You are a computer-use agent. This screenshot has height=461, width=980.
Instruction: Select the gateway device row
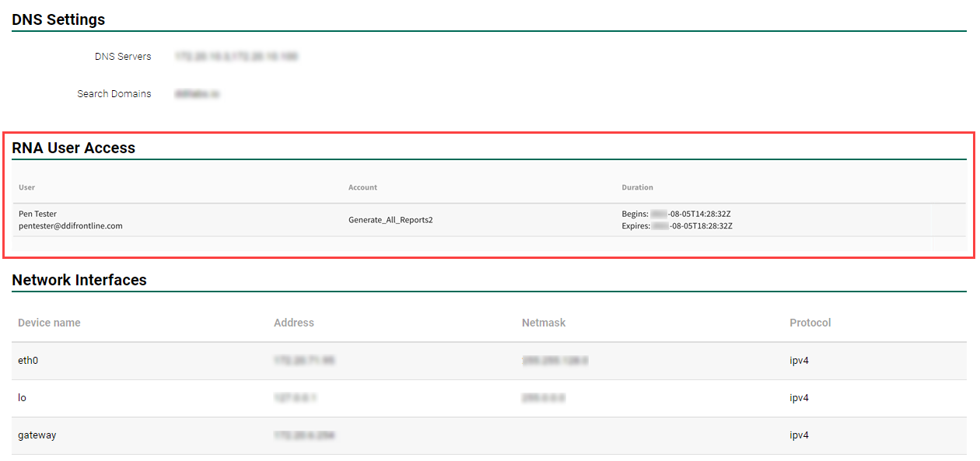pos(37,435)
